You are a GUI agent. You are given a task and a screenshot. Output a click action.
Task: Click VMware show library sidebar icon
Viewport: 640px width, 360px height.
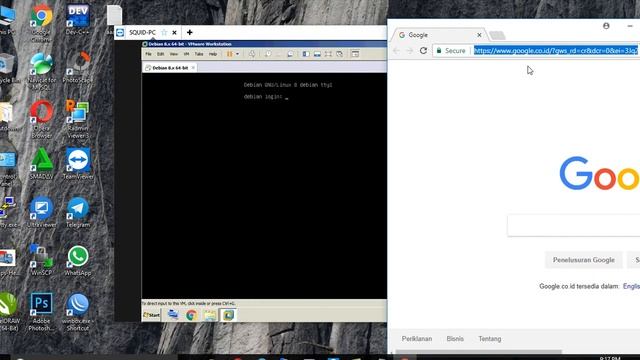click(x=306, y=54)
